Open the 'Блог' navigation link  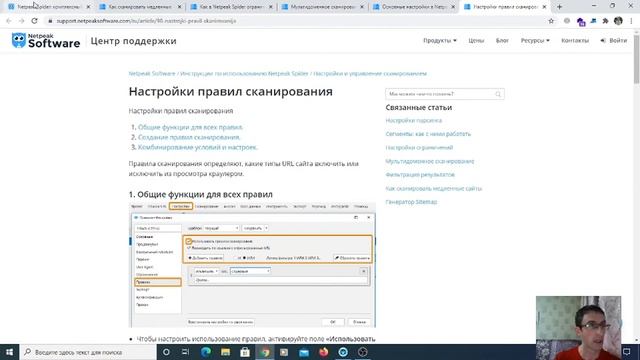click(502, 40)
